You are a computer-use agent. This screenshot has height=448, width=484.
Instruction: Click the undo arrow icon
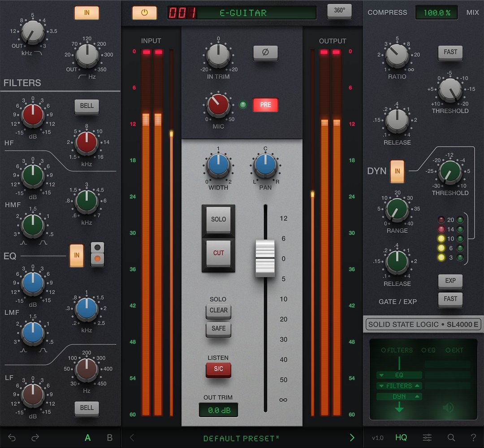click(x=11, y=438)
